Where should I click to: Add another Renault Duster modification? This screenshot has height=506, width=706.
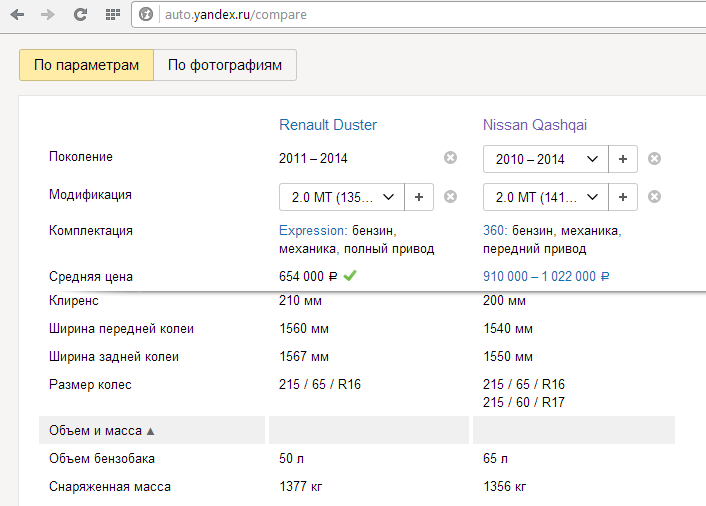419,197
